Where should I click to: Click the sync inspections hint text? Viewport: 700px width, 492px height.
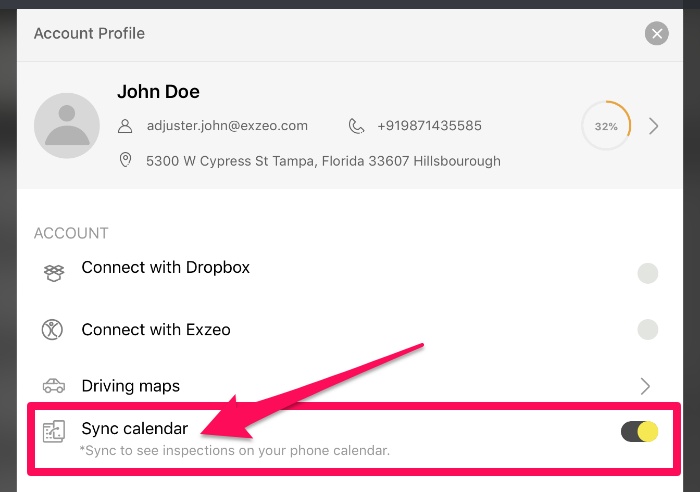pyautogui.click(x=235, y=450)
